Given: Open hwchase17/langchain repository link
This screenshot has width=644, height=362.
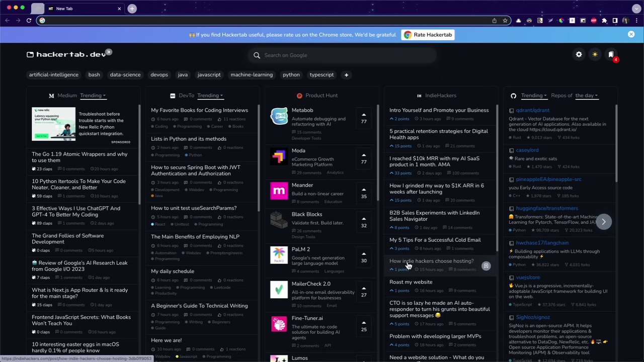Looking at the screenshot, I should click(542, 243).
